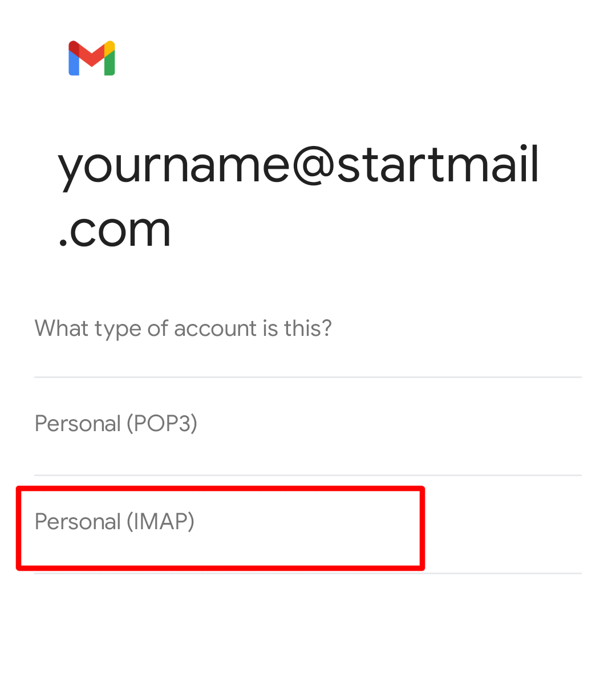Viewport: 616px width, 698px height.
Task: Click the ".com" line of the email title
Action: pyautogui.click(x=115, y=231)
